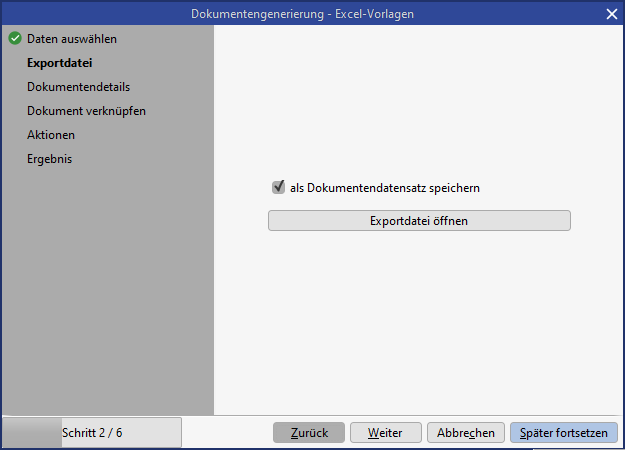Cancel the wizard with Abbrechen
Image resolution: width=625 pixels, height=450 pixels.
(x=465, y=433)
